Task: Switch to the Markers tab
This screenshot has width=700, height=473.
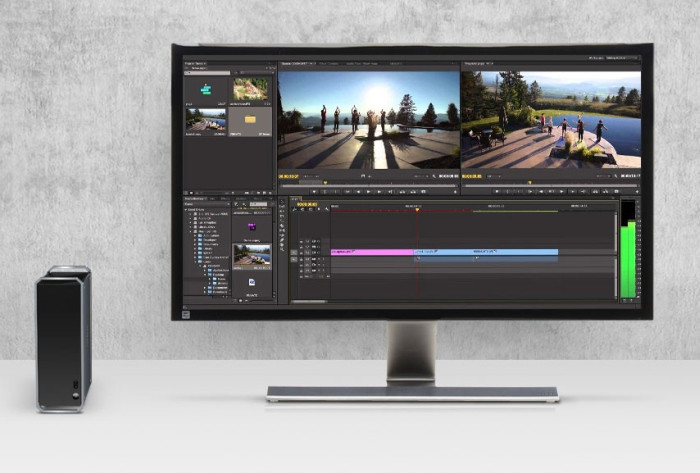Action: 241,199
